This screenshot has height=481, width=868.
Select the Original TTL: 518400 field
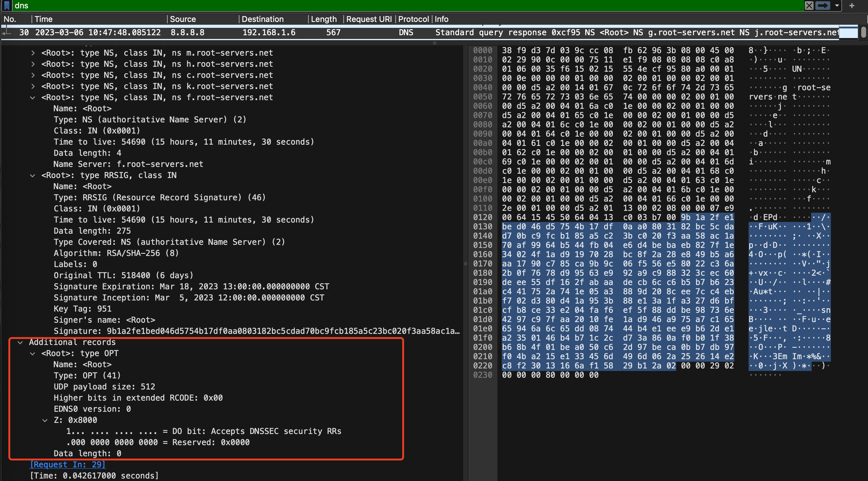click(124, 275)
